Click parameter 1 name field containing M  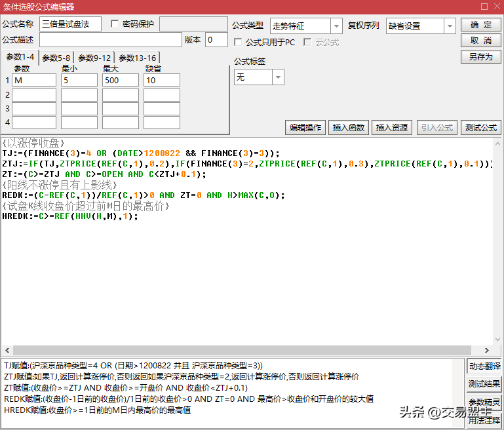pos(34,80)
